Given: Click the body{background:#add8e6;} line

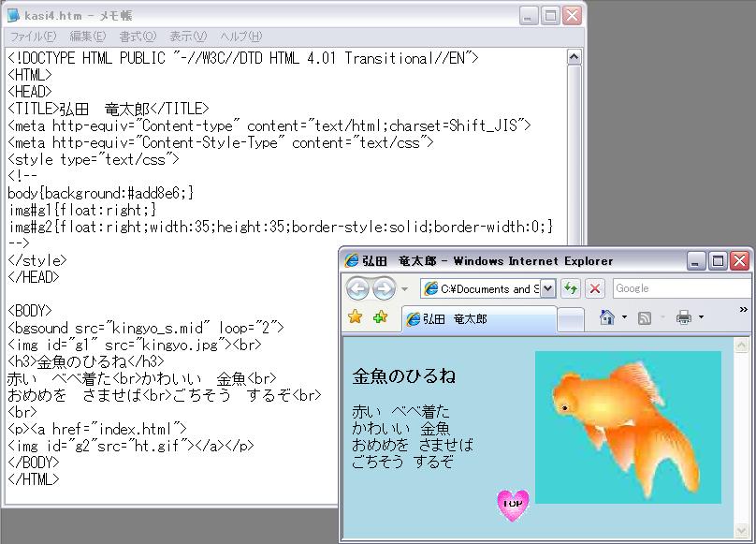Looking at the screenshot, I should point(101,193).
